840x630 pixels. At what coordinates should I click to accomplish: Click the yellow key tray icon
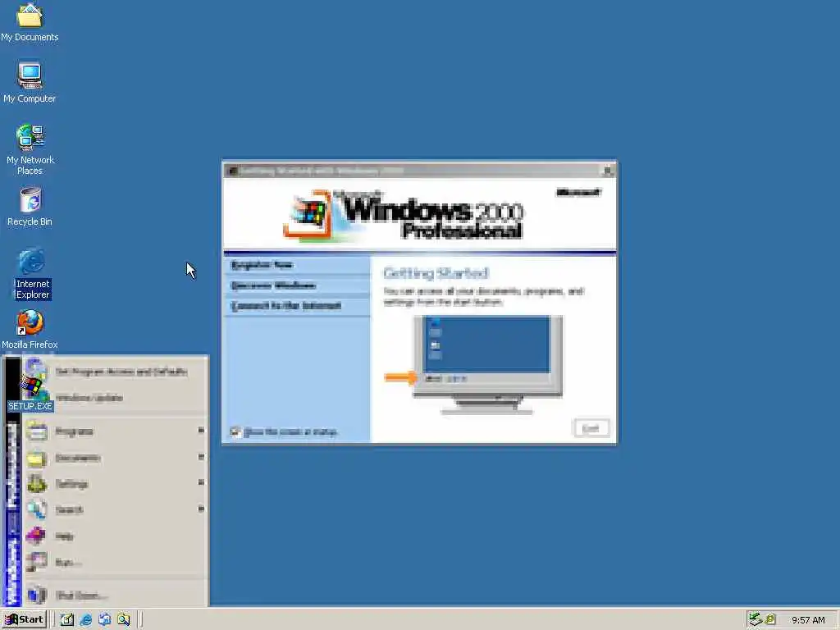[769, 619]
